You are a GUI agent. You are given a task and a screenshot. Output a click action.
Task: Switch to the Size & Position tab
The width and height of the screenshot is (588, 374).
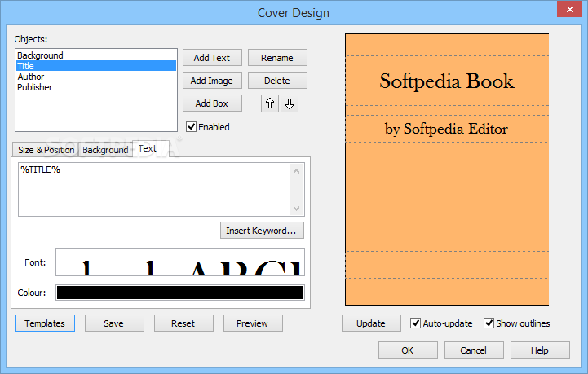point(46,150)
